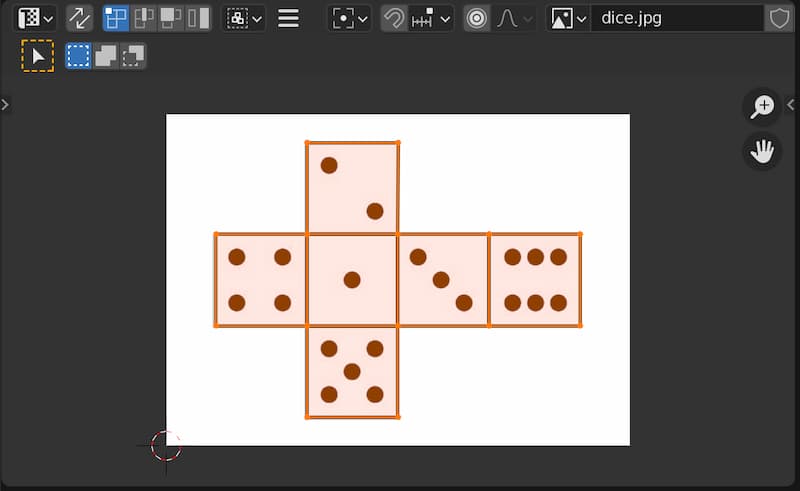The image size is (800, 491).
Task: Open proportional editing falloff curve menu
Action: pyautogui.click(x=514, y=18)
